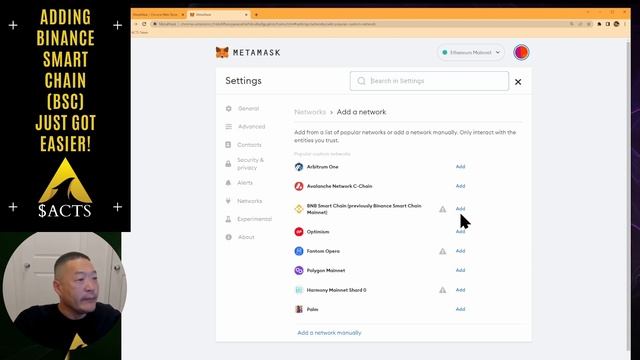Add the Optimism network
Screen dimensions: 640x360
click(460, 231)
